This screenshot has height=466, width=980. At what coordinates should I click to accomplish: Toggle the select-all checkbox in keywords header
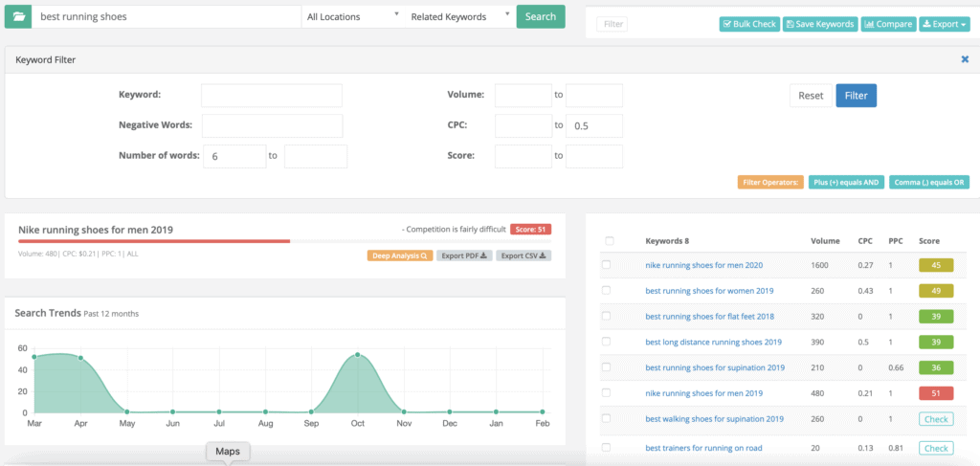pos(610,241)
